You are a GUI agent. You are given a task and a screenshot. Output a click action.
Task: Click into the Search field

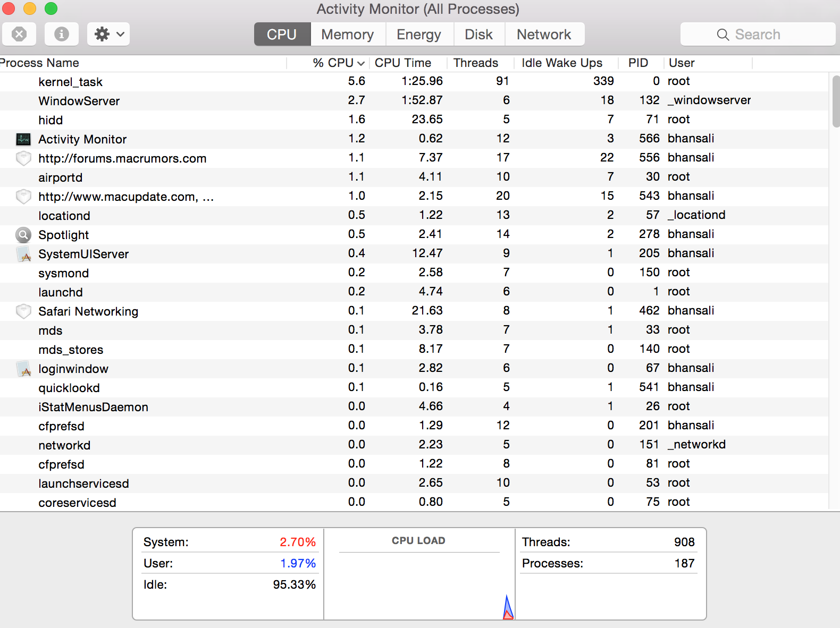[758, 34]
